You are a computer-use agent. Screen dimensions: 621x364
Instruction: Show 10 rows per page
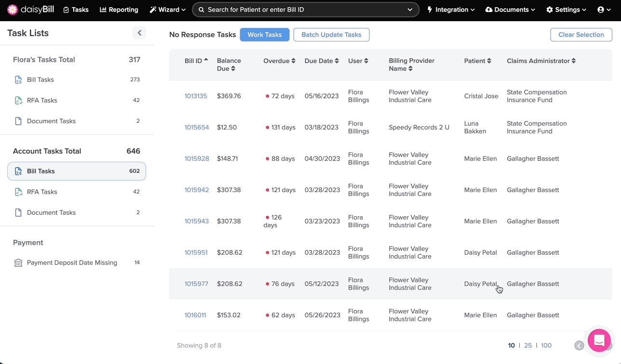click(512, 346)
